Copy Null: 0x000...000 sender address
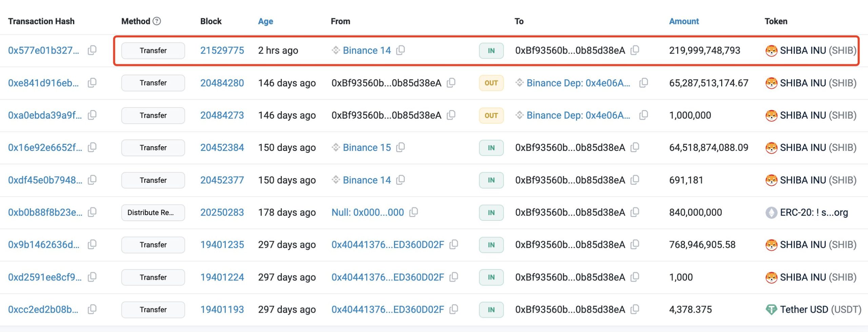 (413, 212)
